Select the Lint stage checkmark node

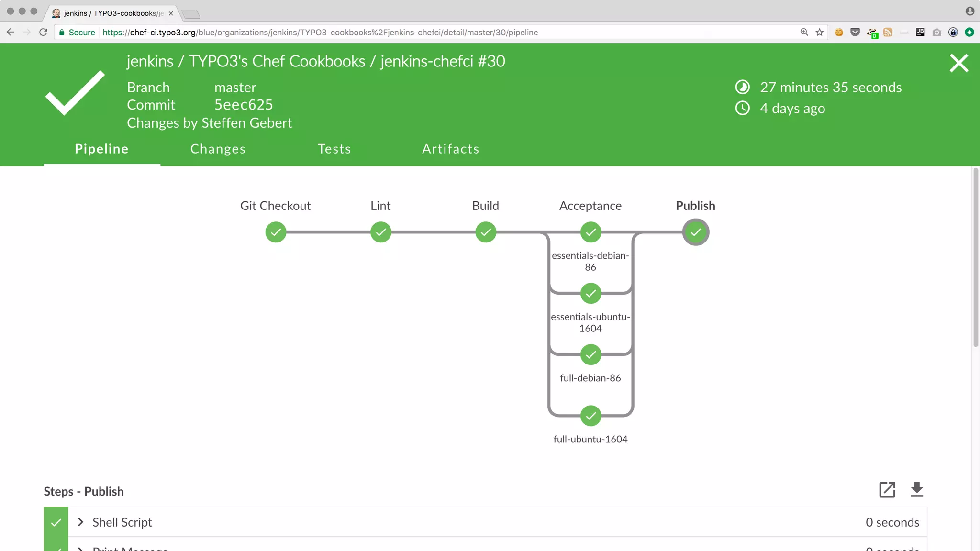(381, 232)
